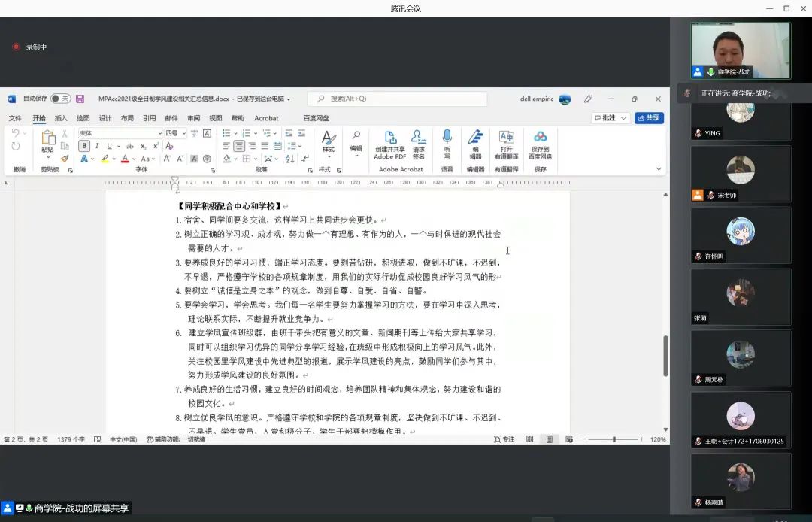Image resolution: width=812 pixels, height=522 pixels.
Task: Click the shrink font size icon
Action: click(x=180, y=159)
